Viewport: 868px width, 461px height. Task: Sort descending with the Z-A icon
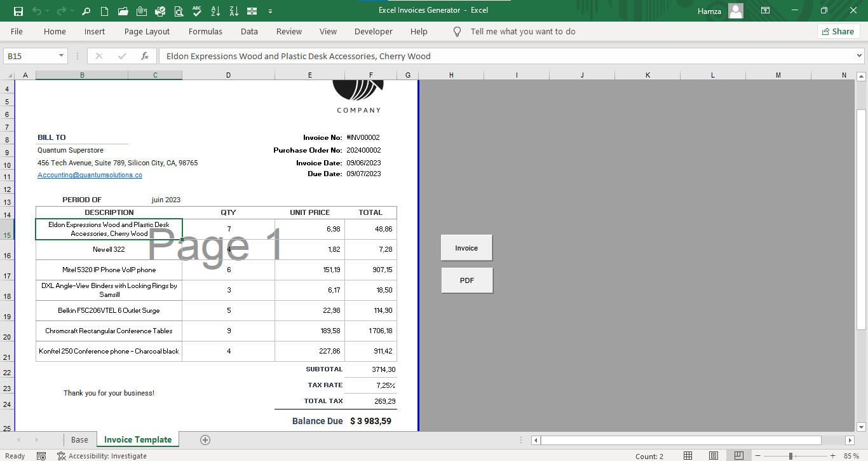coord(234,11)
